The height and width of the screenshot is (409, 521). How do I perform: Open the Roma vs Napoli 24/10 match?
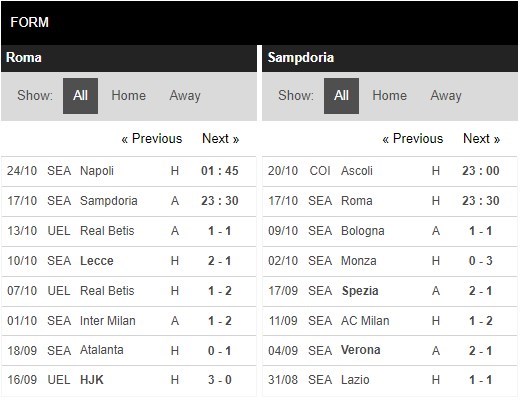click(129, 171)
